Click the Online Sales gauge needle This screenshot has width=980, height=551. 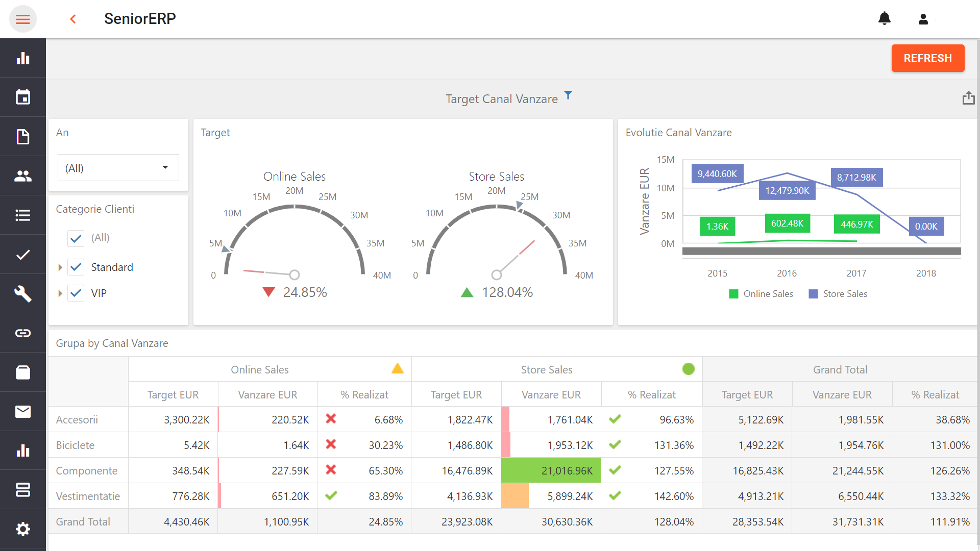[x=265, y=272]
